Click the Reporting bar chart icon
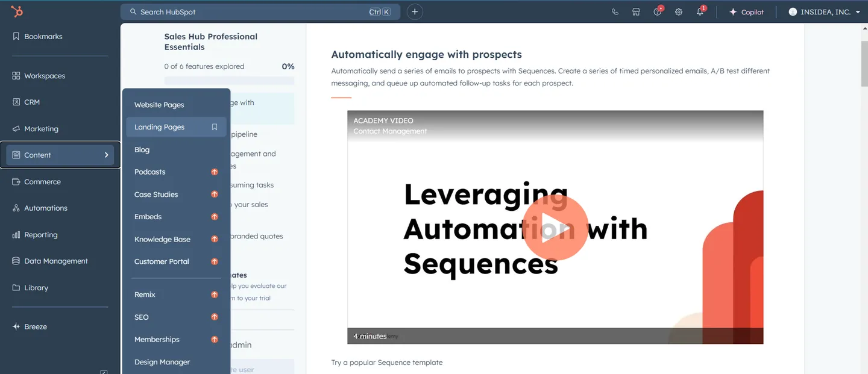 click(x=16, y=235)
